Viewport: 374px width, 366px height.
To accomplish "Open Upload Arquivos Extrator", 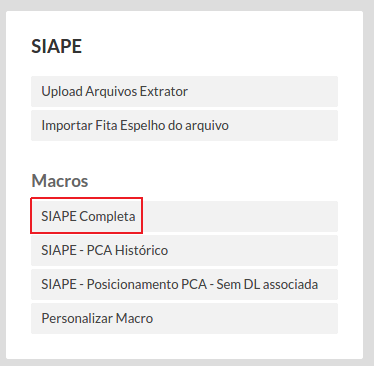I will 184,91.
